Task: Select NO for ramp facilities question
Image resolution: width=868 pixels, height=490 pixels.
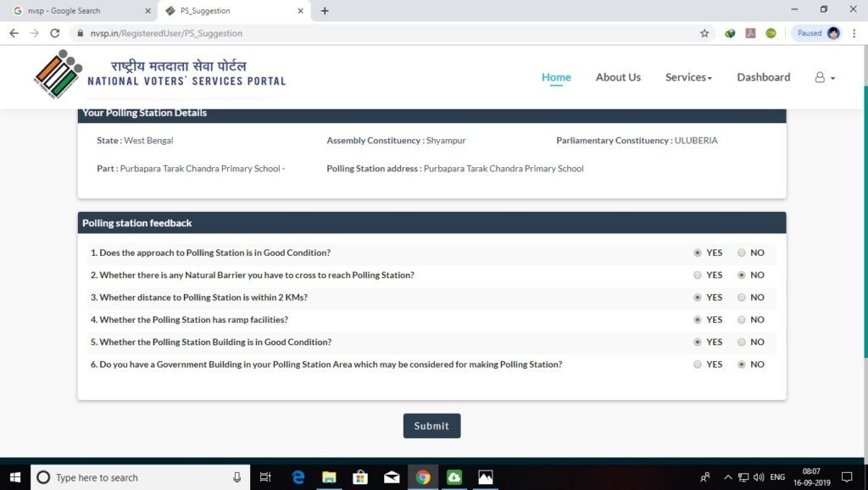Action: 742,320
